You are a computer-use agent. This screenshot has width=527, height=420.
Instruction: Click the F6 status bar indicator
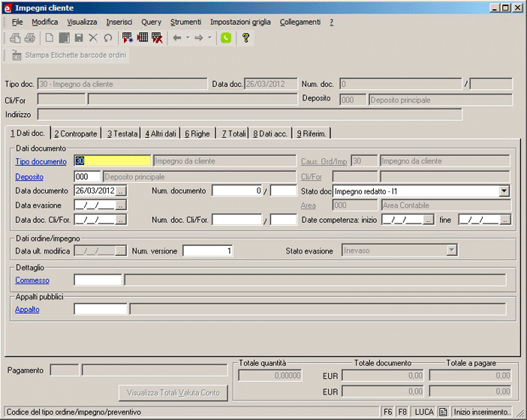point(388,412)
